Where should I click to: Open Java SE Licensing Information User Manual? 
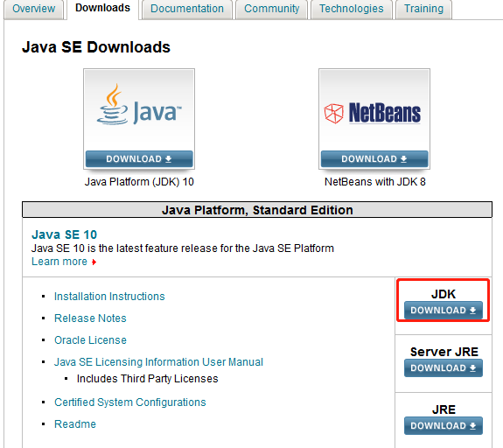(x=158, y=362)
